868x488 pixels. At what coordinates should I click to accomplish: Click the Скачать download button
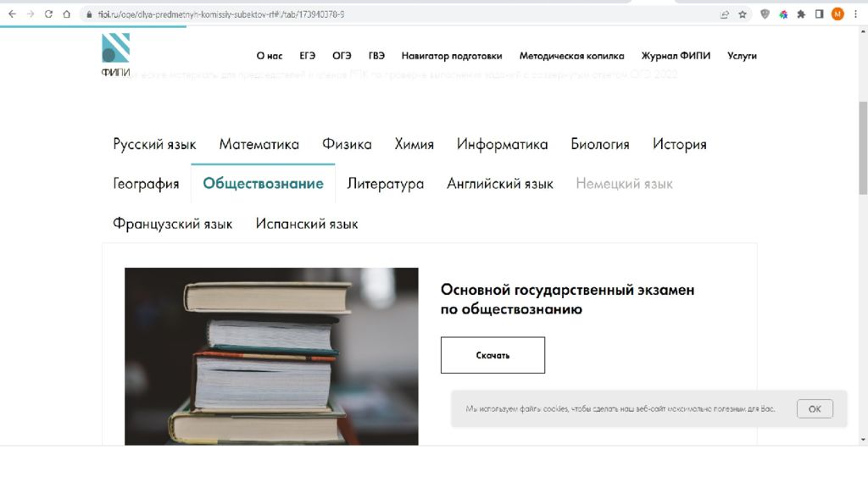[x=492, y=355]
